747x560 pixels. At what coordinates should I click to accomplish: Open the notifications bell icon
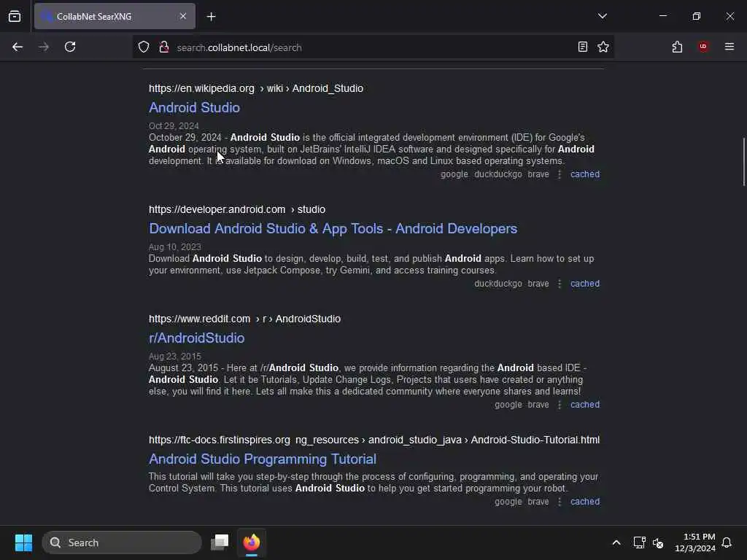727,542
